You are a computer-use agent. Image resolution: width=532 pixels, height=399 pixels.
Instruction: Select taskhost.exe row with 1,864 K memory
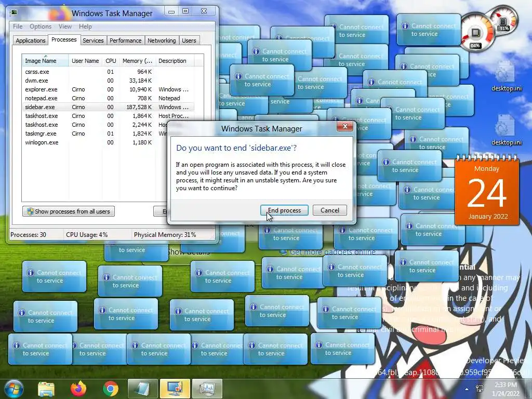pos(108,116)
